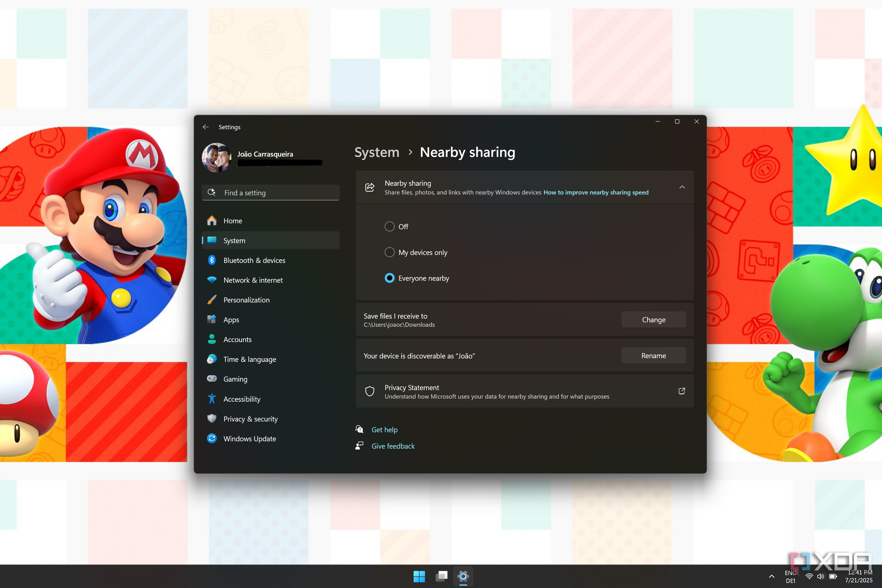Open Windows Update settings page
This screenshot has width=882, height=588.
point(271,439)
